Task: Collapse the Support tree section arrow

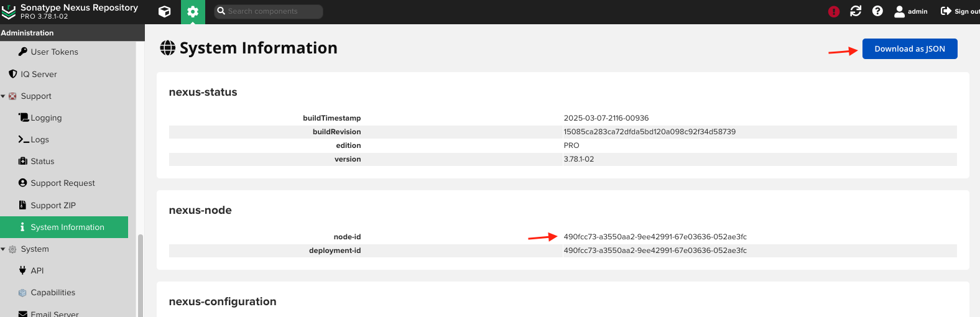Action: coord(3,96)
